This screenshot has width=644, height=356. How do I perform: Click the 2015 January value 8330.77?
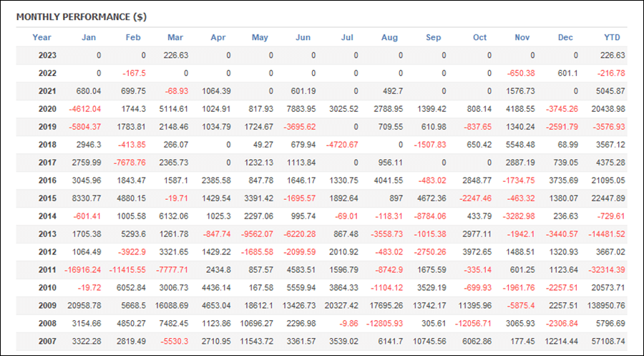click(87, 198)
